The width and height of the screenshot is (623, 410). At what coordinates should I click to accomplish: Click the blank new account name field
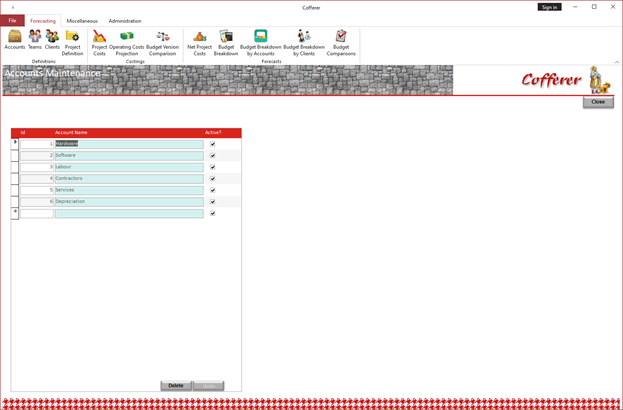click(129, 213)
